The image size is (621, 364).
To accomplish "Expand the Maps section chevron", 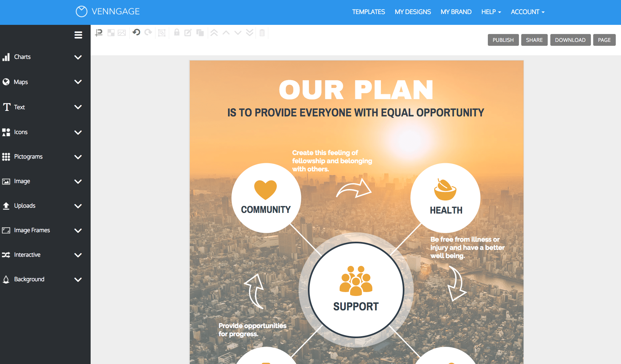I will click(78, 82).
